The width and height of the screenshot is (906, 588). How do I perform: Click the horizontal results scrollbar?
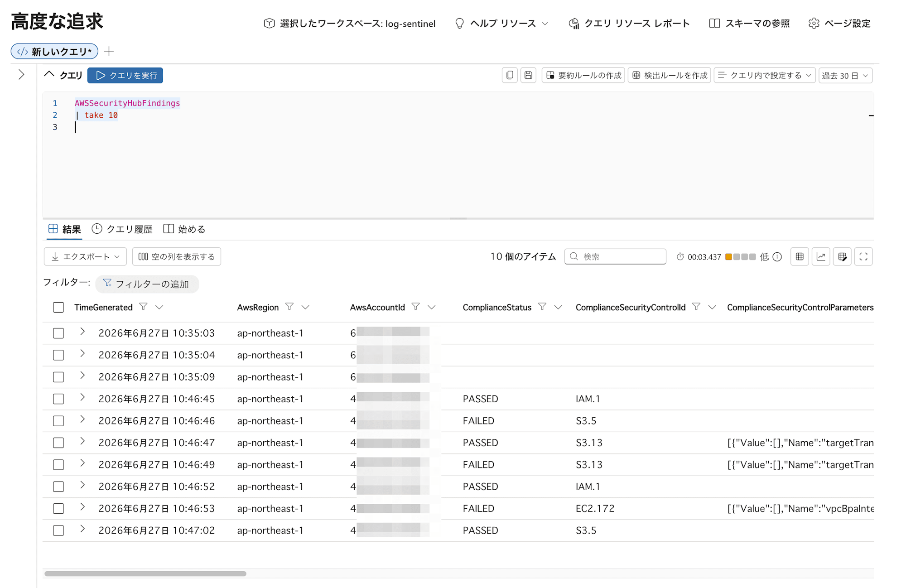tap(145, 574)
